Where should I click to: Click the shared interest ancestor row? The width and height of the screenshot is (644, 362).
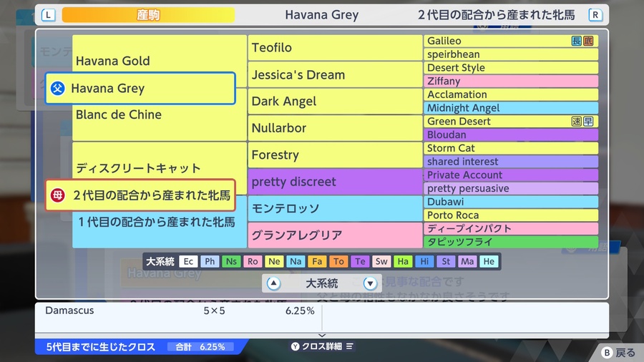point(511,162)
